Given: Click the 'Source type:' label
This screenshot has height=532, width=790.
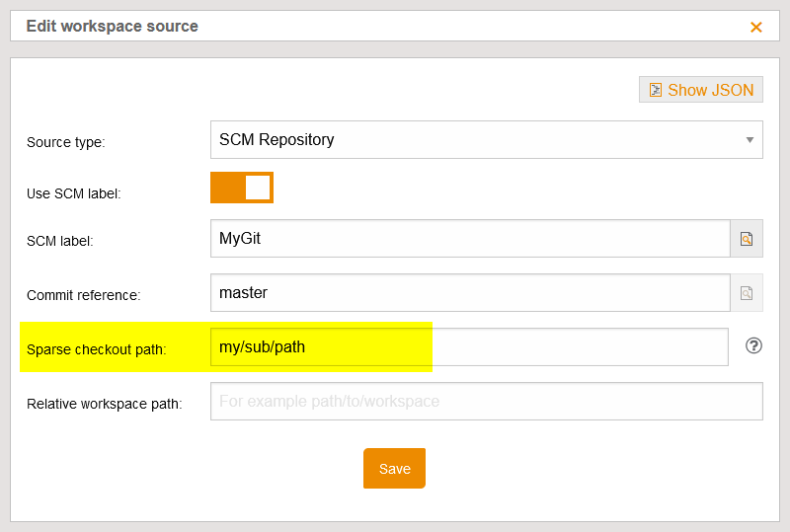Looking at the screenshot, I should click(66, 142).
